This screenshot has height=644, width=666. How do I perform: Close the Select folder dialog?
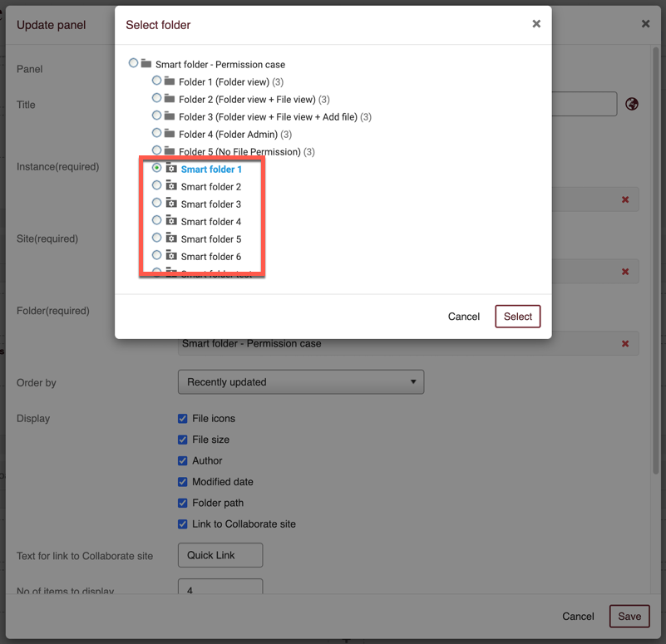[x=536, y=24]
